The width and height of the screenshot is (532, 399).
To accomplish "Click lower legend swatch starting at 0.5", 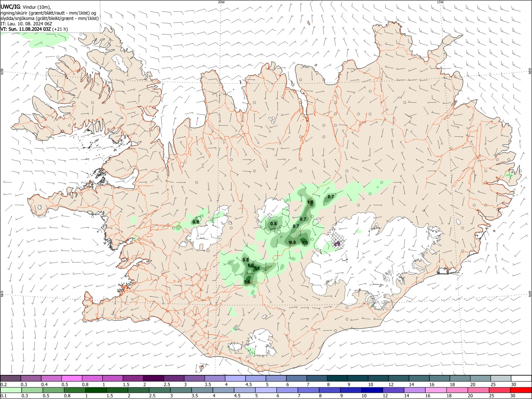I will 54,390.
